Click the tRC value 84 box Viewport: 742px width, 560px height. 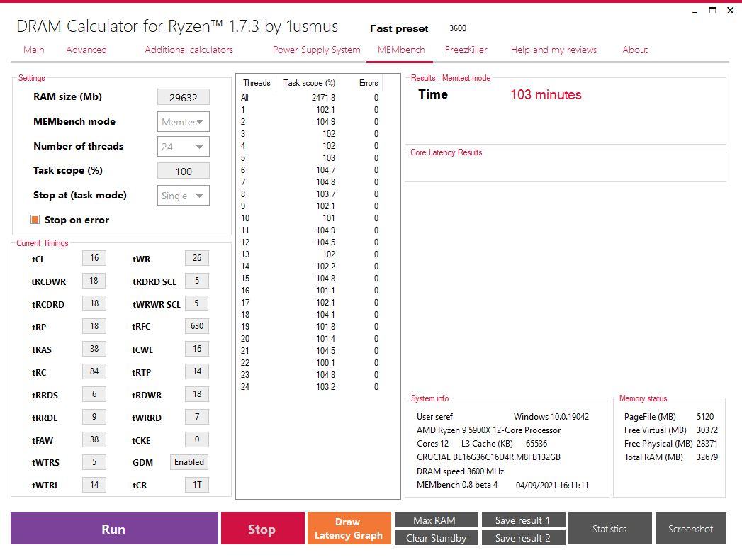(x=94, y=371)
